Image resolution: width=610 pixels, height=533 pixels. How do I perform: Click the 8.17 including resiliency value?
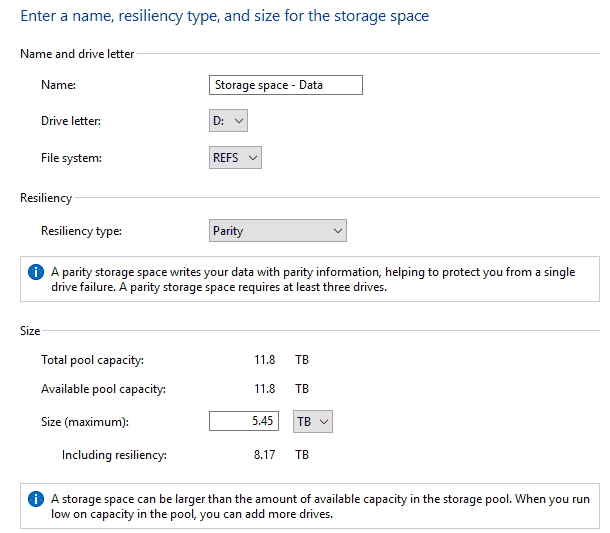[x=265, y=454]
